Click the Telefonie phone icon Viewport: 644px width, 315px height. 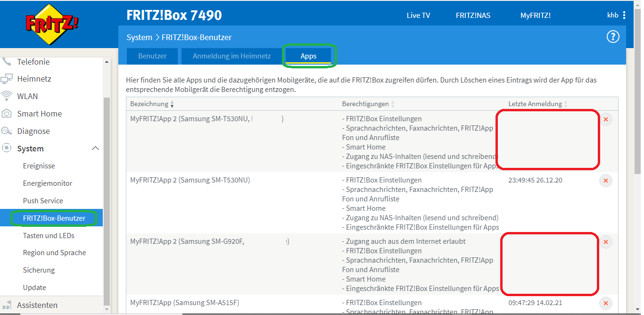click(7, 61)
